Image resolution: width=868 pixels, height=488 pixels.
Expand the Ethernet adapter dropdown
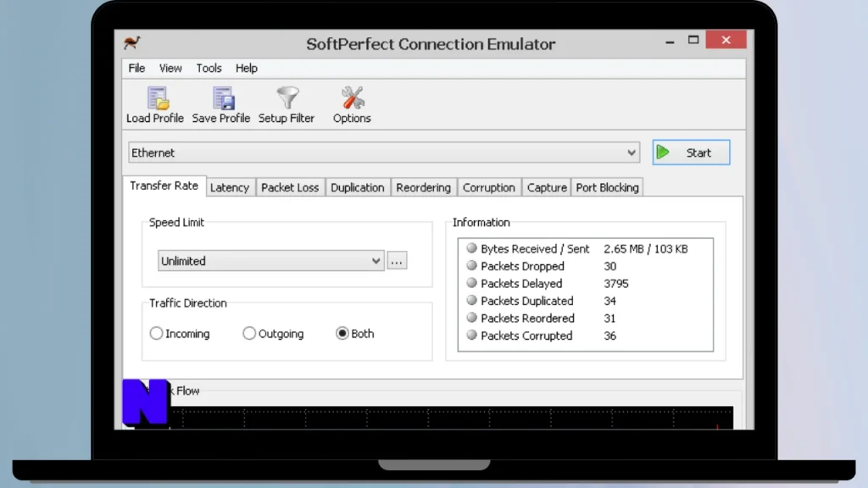tap(384, 152)
